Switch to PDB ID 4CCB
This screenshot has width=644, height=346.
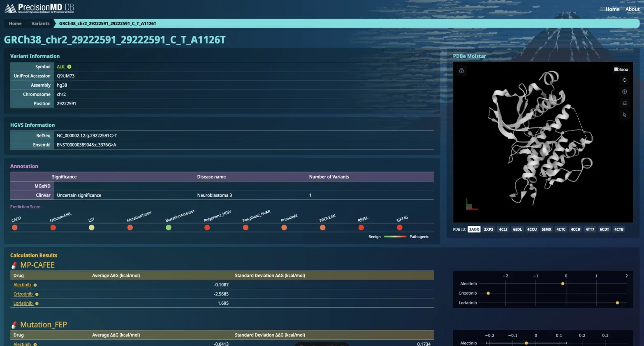coord(575,229)
